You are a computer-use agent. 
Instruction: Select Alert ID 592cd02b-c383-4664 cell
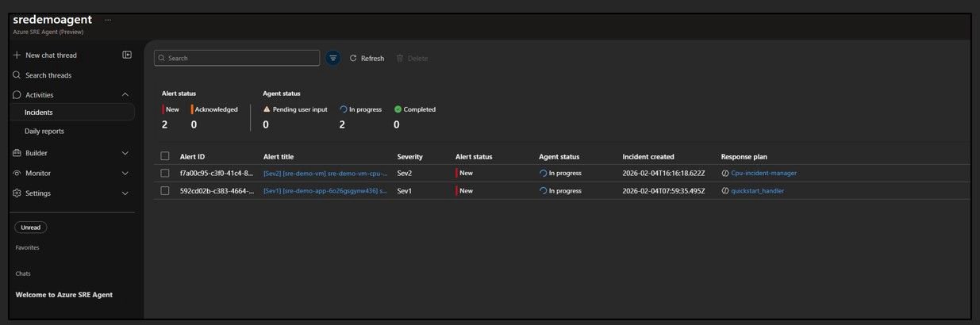pos(217,191)
